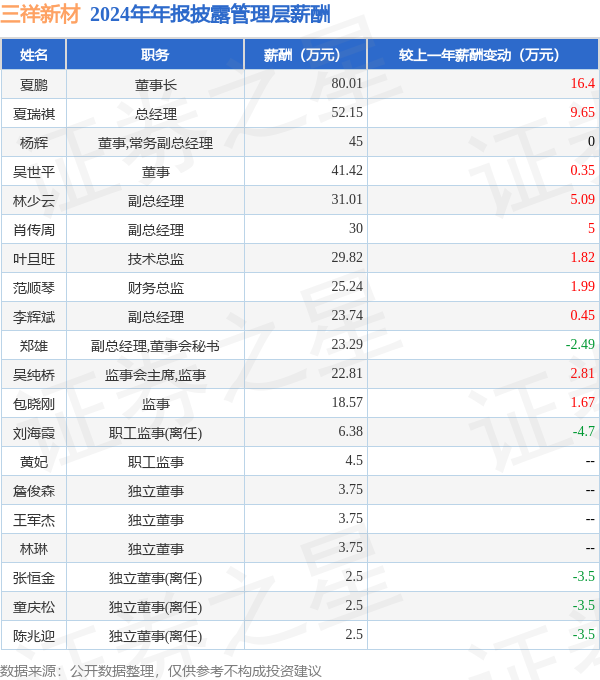Screen dimensions: 600x680
Task: Select the name 詹俊森
Action: (x=34, y=491)
